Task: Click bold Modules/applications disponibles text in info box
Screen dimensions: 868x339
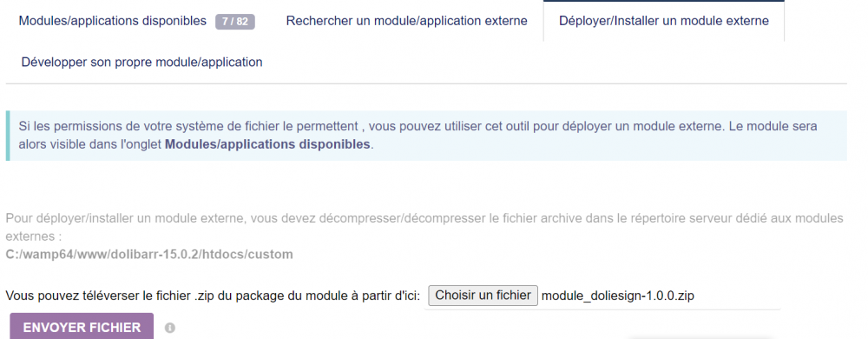Action: 267,144
